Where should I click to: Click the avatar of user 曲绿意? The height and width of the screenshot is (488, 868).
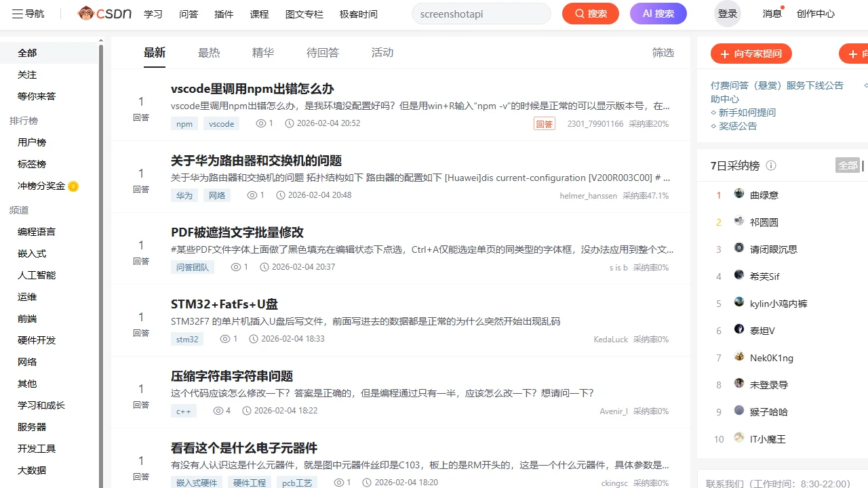pyautogui.click(x=739, y=195)
